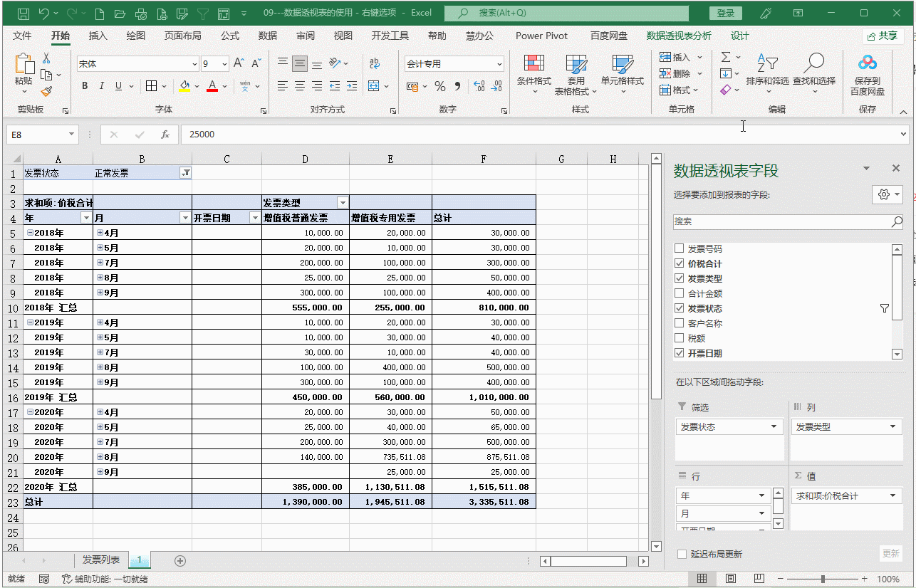Image resolution: width=916 pixels, height=588 pixels.
Task: Toggle italic formatting
Action: (102, 86)
